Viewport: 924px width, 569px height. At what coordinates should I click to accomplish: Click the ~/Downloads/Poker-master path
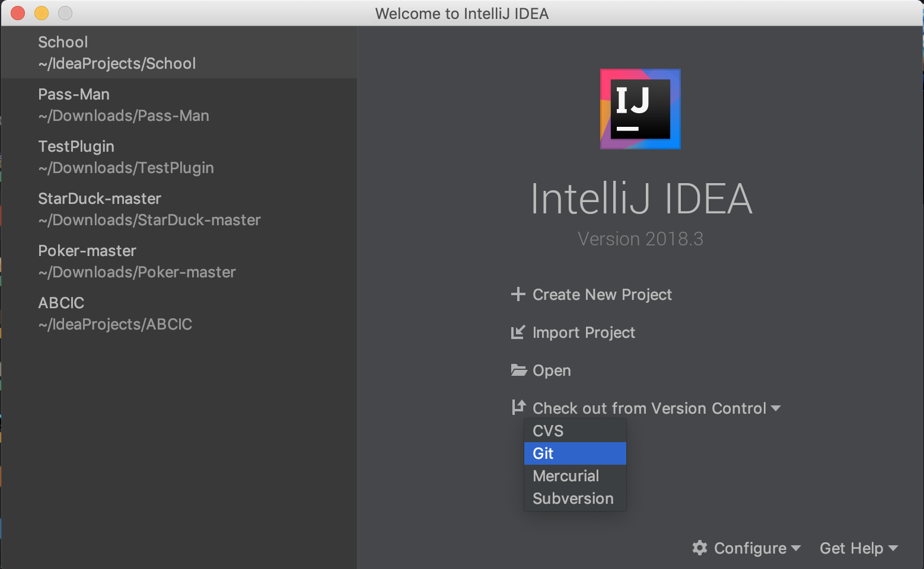click(137, 272)
